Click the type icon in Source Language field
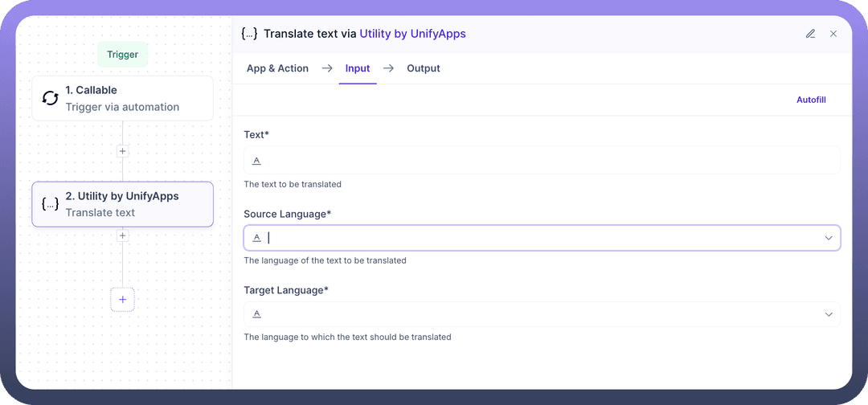 pyautogui.click(x=257, y=238)
